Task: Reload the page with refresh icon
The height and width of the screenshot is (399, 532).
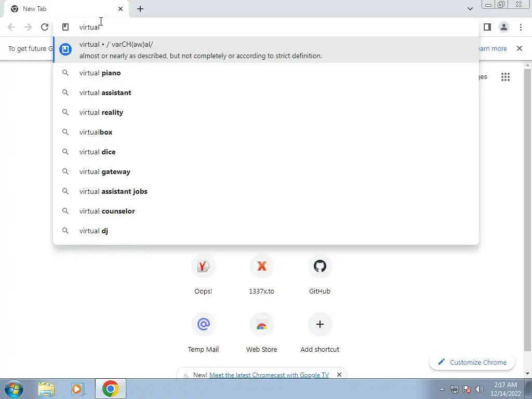Action: (x=45, y=27)
